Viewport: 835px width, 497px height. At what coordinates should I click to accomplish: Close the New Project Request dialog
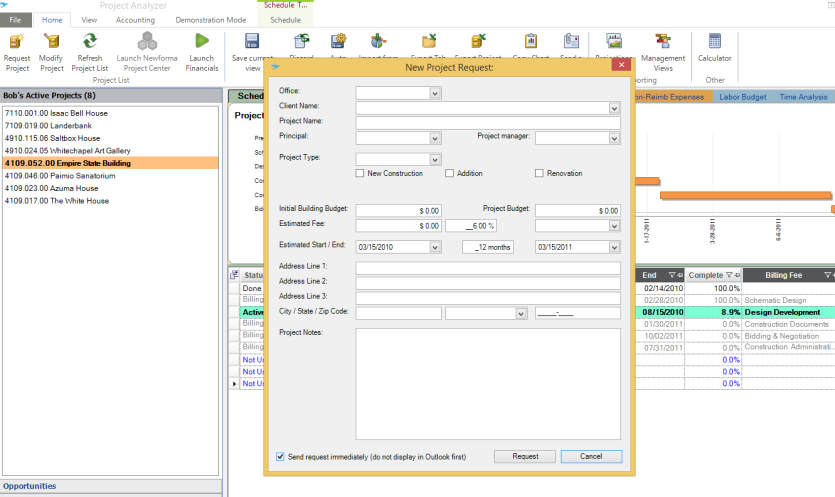coord(621,64)
